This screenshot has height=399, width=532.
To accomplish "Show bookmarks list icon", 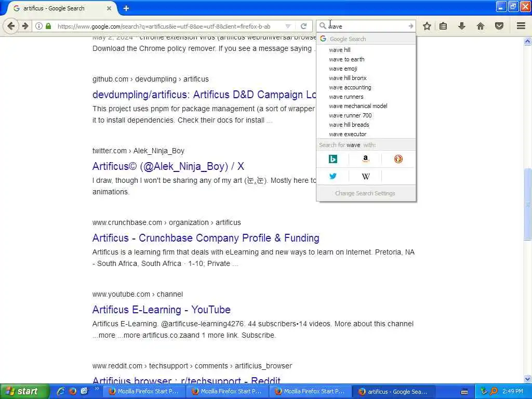I will click(443, 26).
